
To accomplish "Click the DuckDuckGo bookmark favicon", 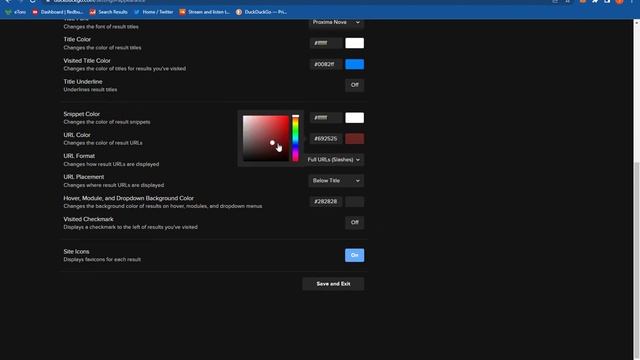I will (239, 12).
